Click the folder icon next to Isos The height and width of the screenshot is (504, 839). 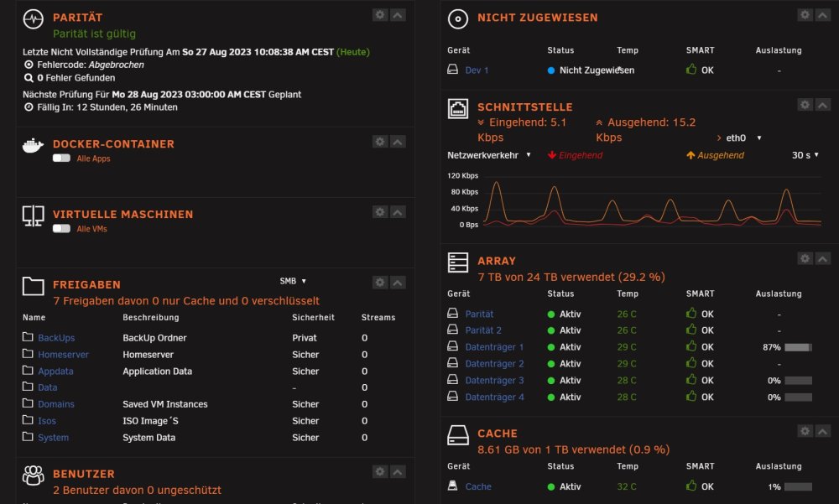[28, 420]
